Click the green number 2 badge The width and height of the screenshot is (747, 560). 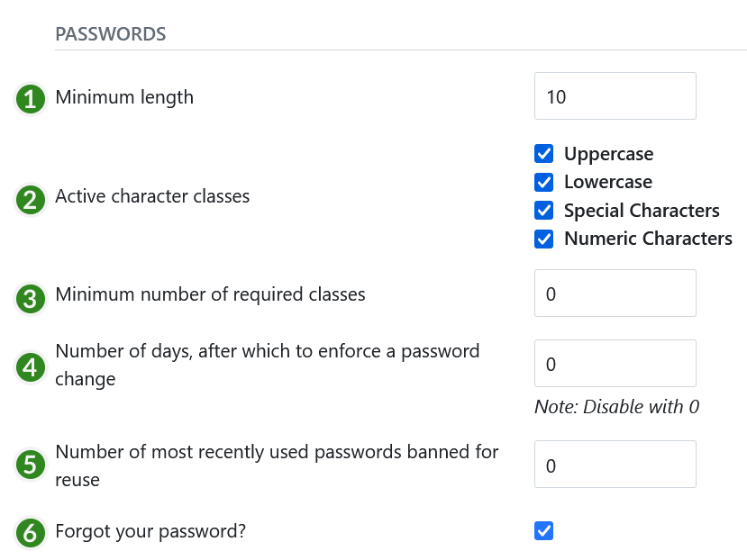point(31,199)
